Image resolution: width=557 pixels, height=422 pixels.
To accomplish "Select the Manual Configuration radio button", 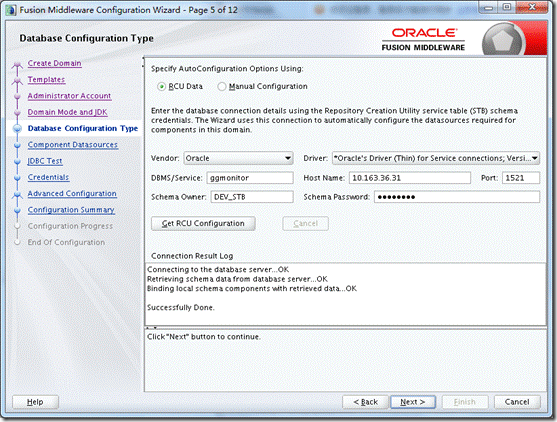I will coord(222,87).
